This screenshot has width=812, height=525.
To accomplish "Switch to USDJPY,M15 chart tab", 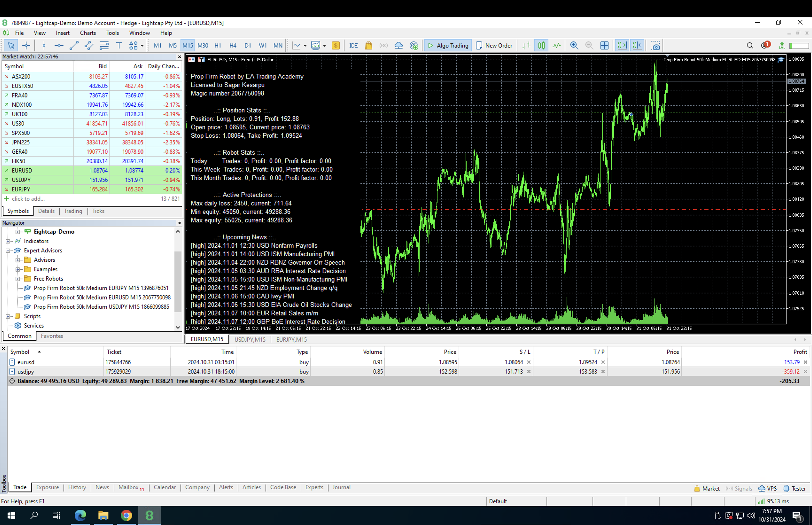I will (x=250, y=340).
